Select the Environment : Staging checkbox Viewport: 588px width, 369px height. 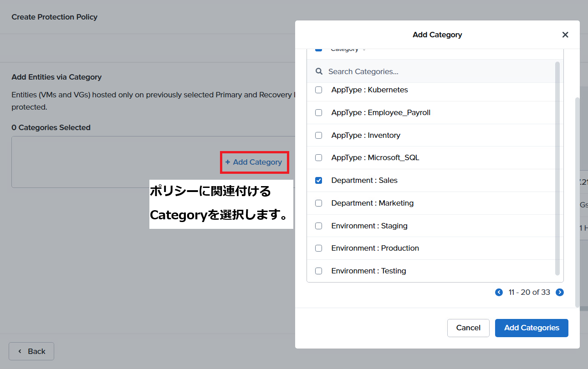coord(319,226)
